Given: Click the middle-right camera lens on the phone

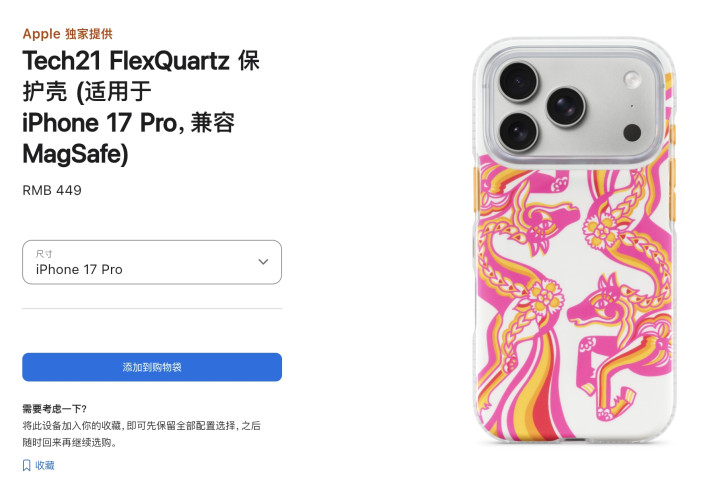Looking at the screenshot, I should click(566, 106).
